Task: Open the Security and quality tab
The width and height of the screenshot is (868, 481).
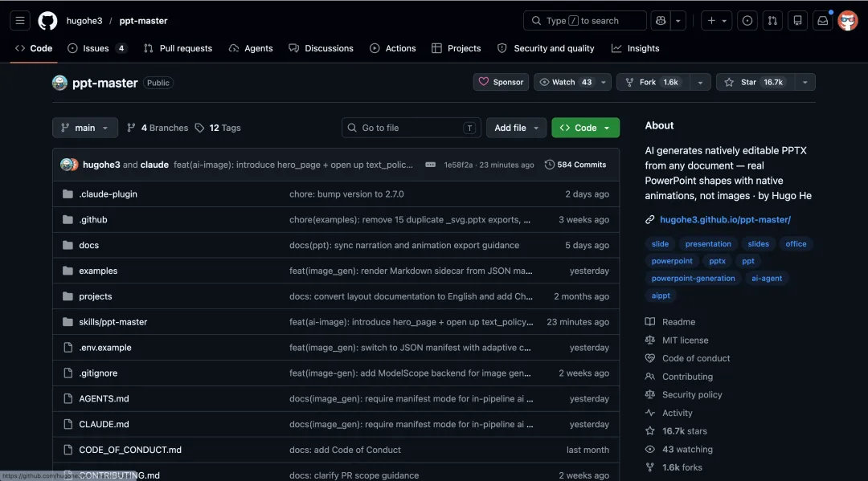Action: [x=546, y=48]
